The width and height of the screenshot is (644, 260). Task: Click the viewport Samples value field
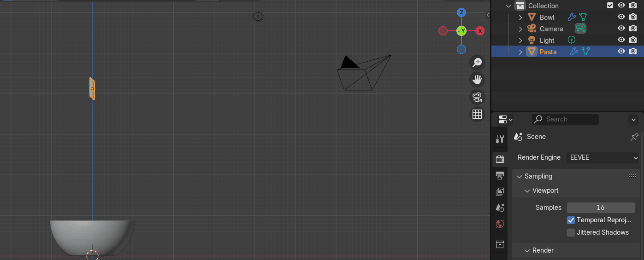coord(600,208)
